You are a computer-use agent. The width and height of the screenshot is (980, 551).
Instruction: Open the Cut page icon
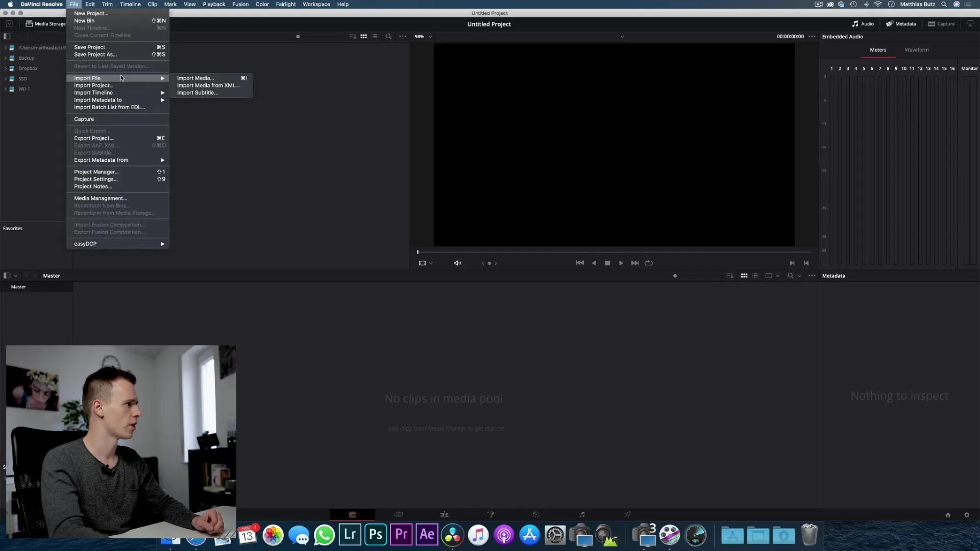pos(399,515)
